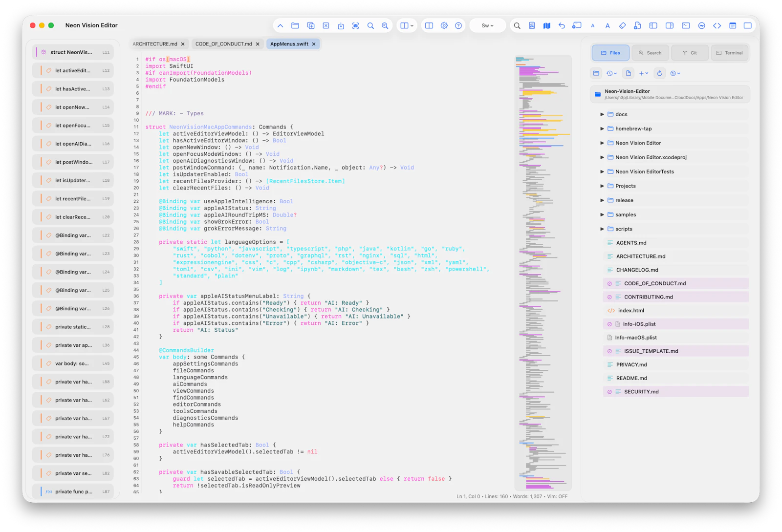The image size is (782, 532).
Task: Select the Search panel tab
Action: click(650, 53)
